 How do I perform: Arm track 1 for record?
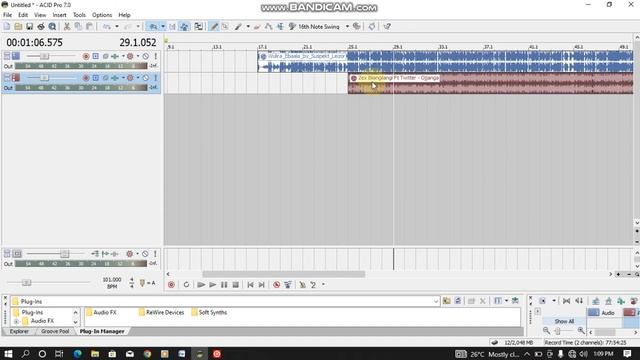coord(86,56)
